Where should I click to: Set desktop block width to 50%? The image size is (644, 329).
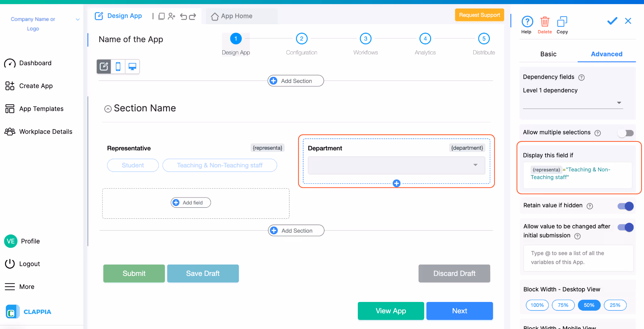(x=589, y=305)
